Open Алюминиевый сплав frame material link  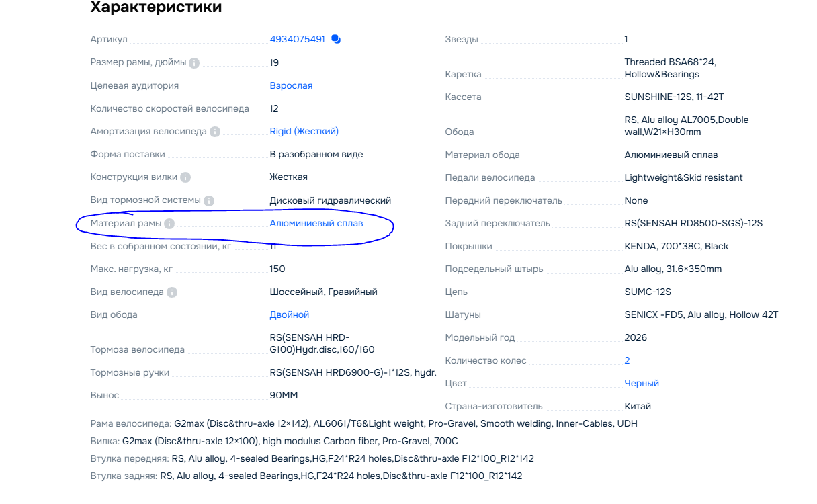pos(316,223)
